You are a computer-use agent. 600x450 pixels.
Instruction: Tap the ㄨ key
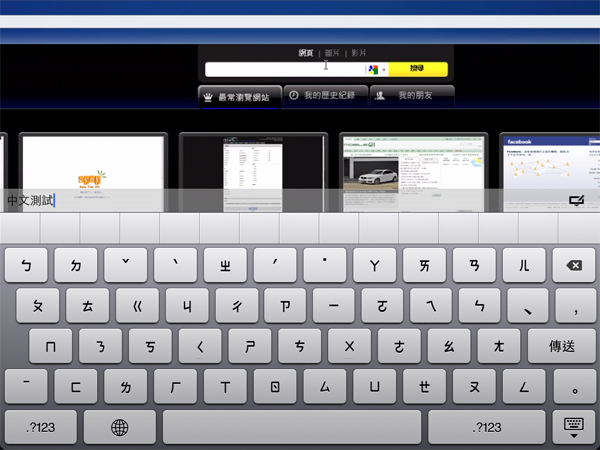(349, 346)
